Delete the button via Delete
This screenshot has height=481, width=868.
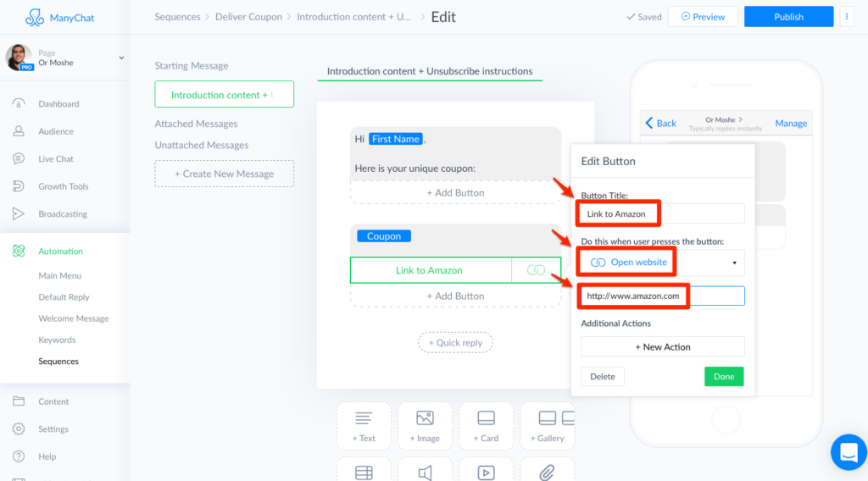(x=603, y=377)
